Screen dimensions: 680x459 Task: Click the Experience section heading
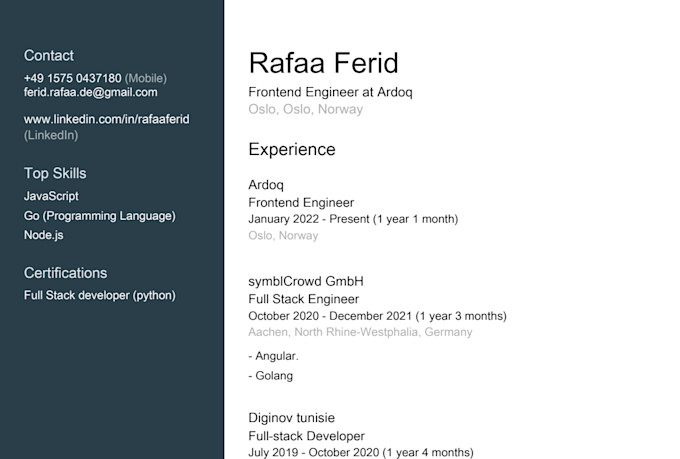coord(292,149)
